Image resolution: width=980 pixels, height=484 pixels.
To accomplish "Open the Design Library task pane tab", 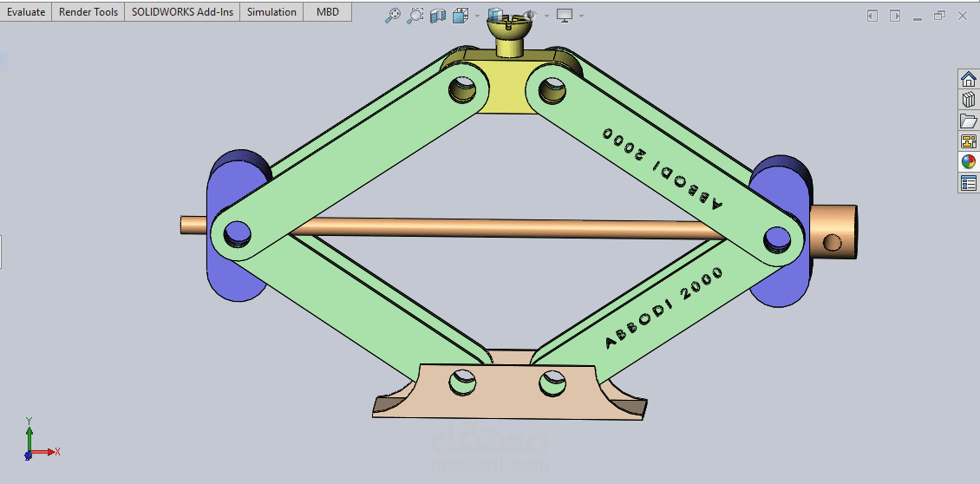I will (x=968, y=100).
